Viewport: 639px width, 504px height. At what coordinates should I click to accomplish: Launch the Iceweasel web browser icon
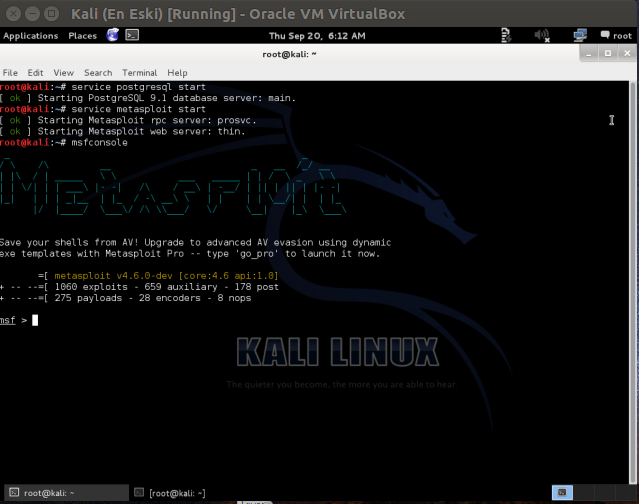coord(112,35)
